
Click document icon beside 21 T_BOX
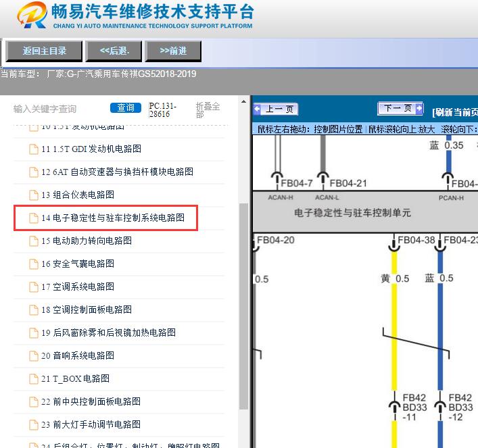[34, 379]
